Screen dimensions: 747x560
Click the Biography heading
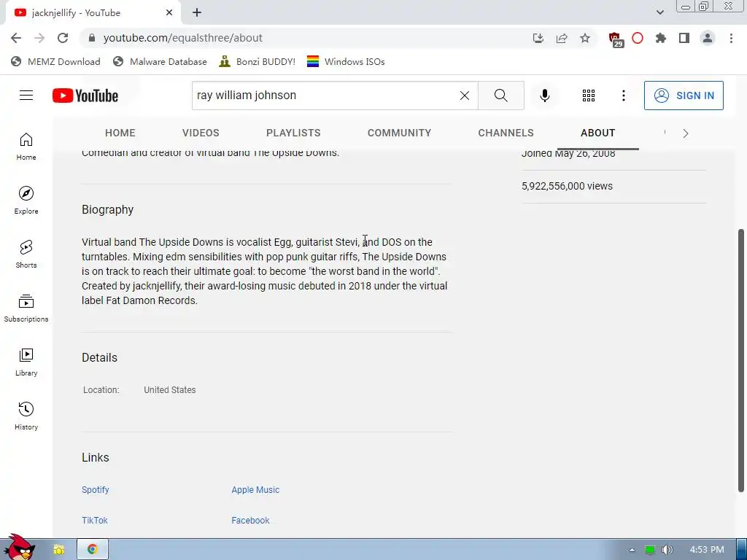(108, 209)
